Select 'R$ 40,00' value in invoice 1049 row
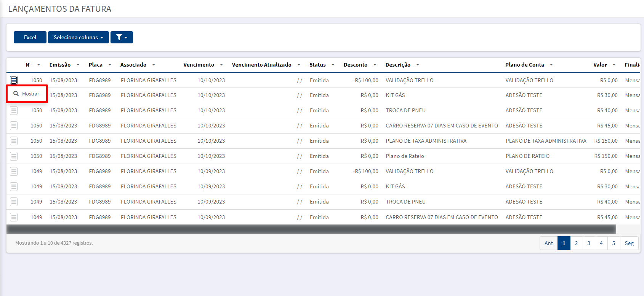Screen dimensions: 644x296 pos(607,202)
